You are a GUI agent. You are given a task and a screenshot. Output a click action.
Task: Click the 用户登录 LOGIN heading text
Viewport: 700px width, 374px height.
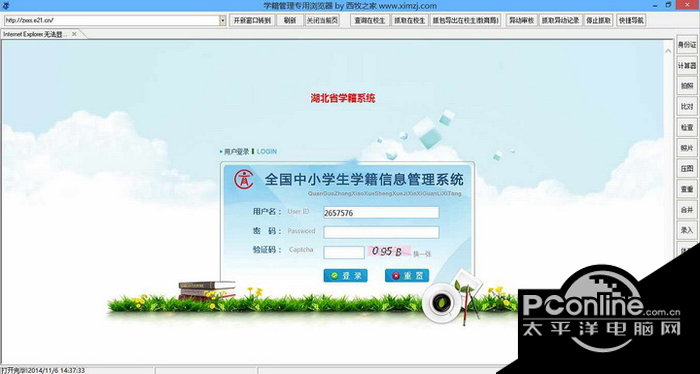coord(249,152)
